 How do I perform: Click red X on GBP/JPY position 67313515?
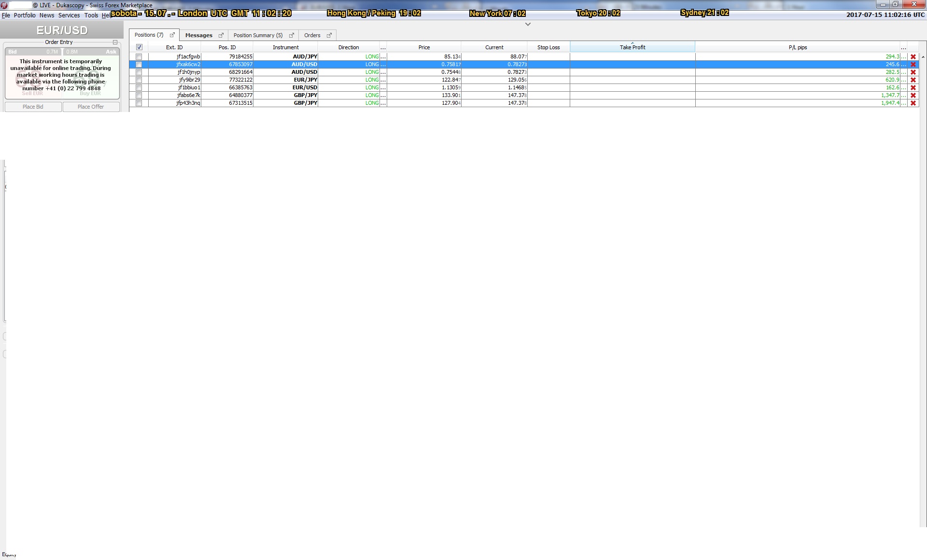(913, 103)
